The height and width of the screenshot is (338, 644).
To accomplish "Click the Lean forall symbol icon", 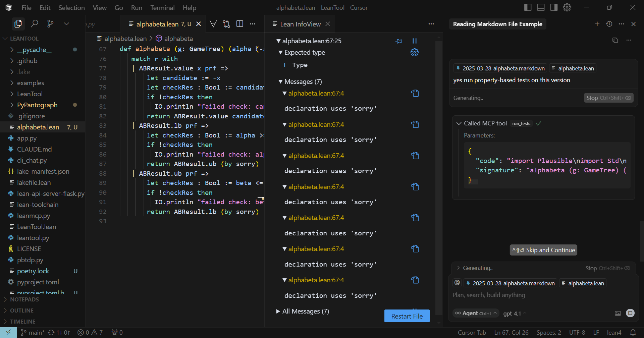I will (213, 24).
